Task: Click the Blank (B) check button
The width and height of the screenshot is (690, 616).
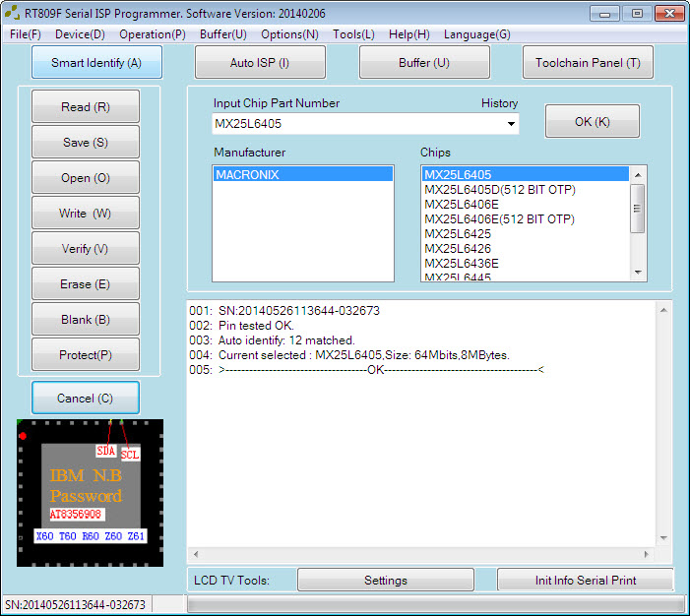Action: [86, 319]
